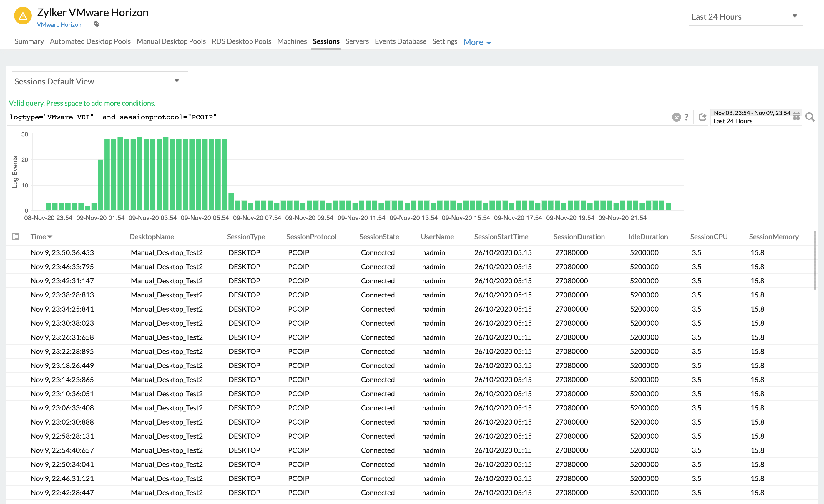Open the Events Database tab
This screenshot has height=504, width=824.
pyautogui.click(x=400, y=41)
